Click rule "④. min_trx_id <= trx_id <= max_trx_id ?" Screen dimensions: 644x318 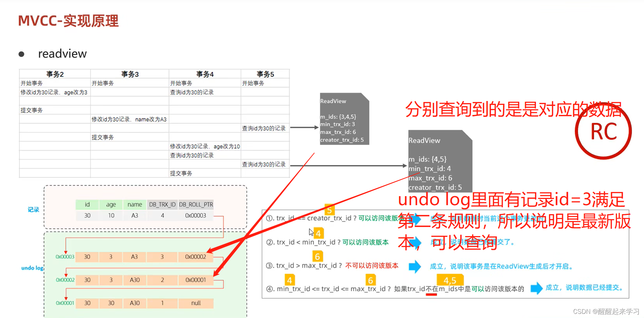[329, 289]
